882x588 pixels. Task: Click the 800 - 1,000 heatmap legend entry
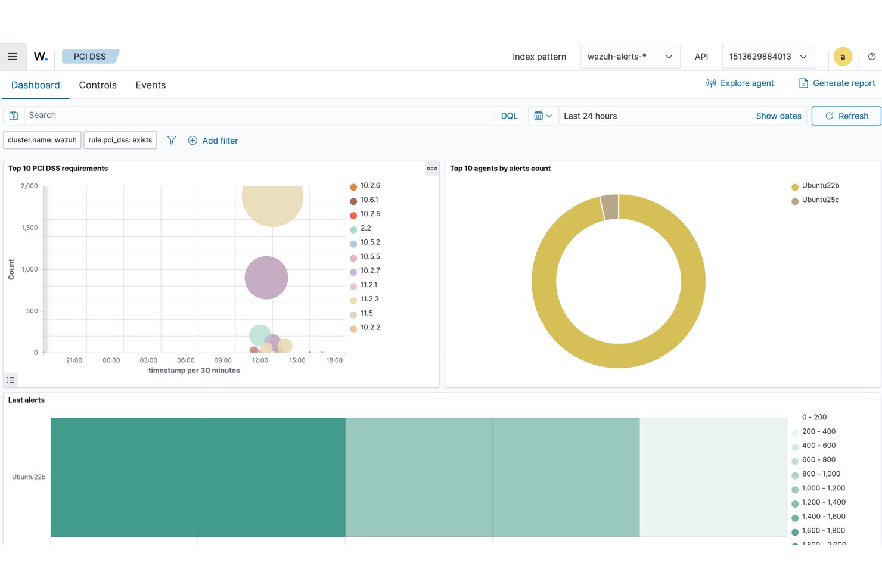[816, 474]
